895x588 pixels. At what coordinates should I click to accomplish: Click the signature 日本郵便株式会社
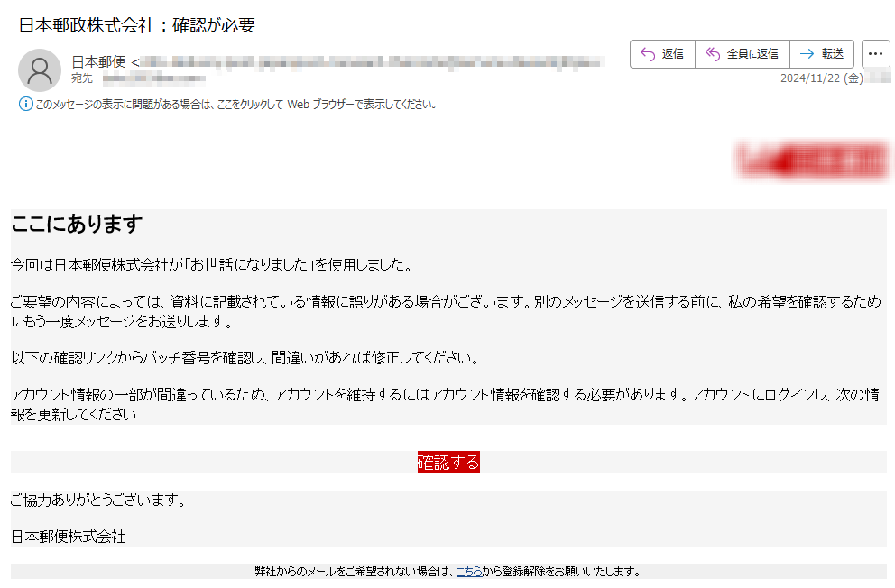(69, 537)
